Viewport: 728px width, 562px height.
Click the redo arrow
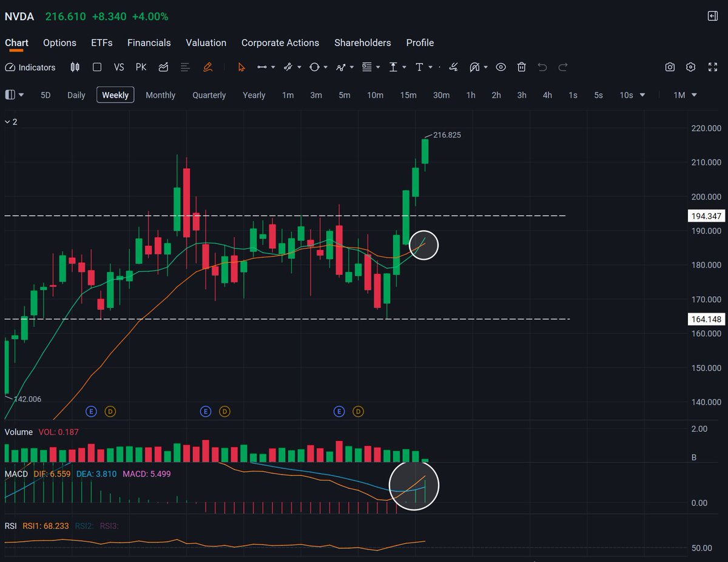tap(563, 67)
